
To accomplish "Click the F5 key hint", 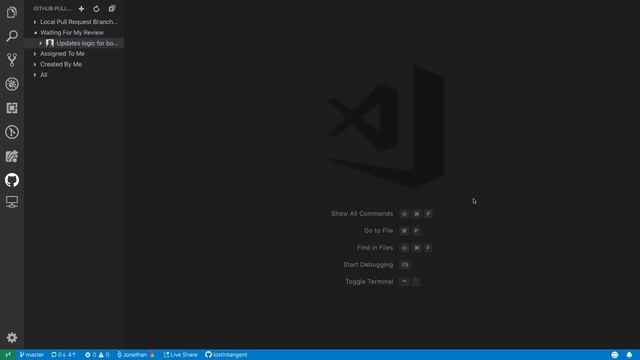I will tap(404, 264).
